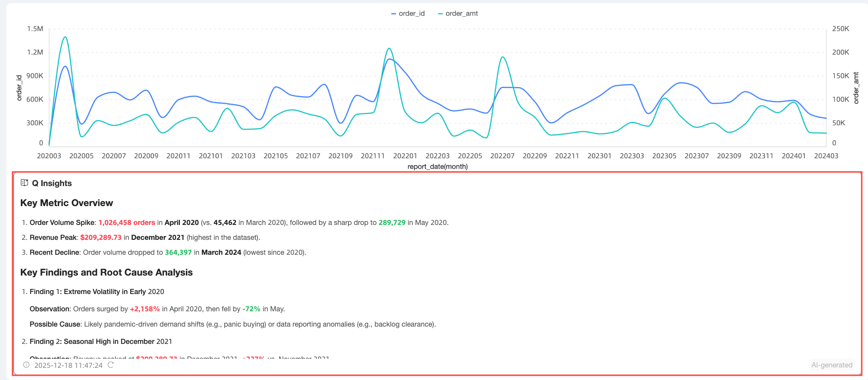The image size is (868, 380).
Task: Click the info icon before the timestamp
Action: coord(26,365)
